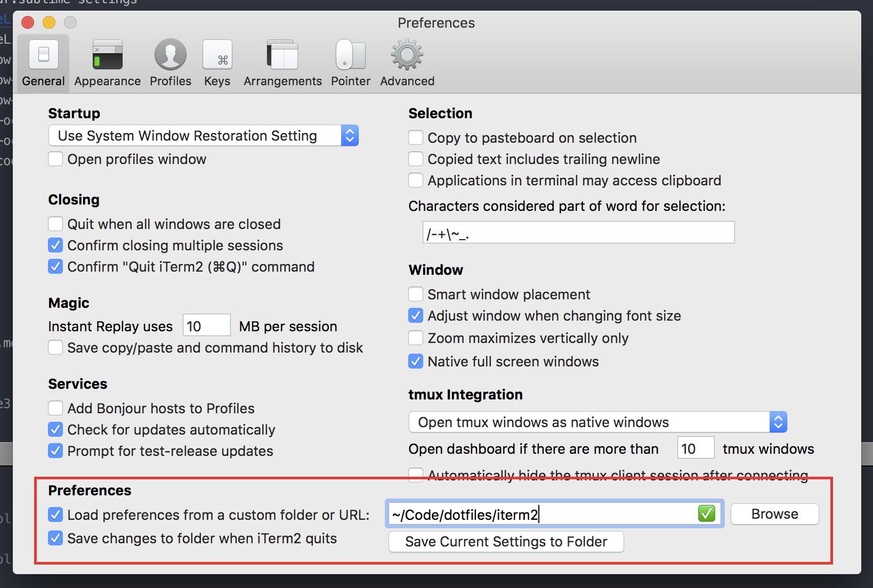This screenshot has width=873, height=588.
Task: Disable Confirm closing multiple sessions
Action: 55,245
